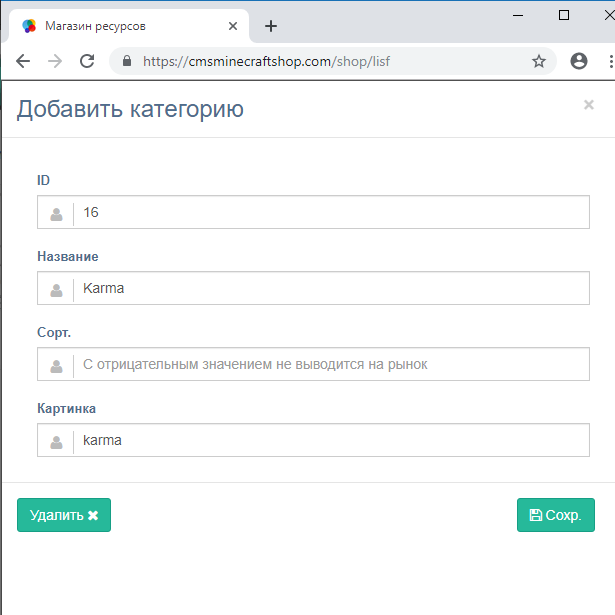Image resolution: width=615 pixels, height=615 pixels.
Task: Click user icon beside the Сорт. field
Action: tap(57, 365)
